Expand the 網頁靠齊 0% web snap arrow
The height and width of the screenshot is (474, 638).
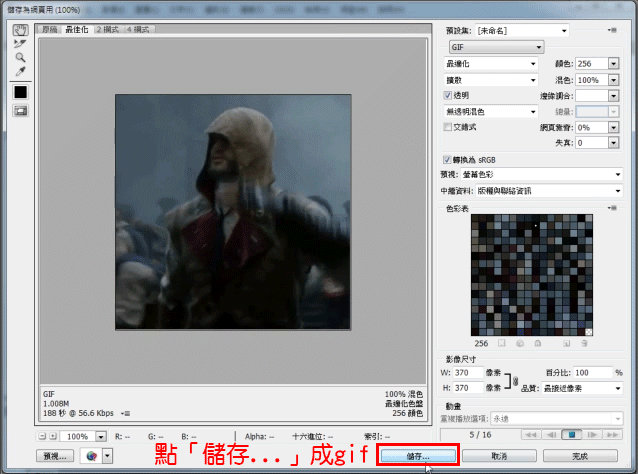click(613, 127)
